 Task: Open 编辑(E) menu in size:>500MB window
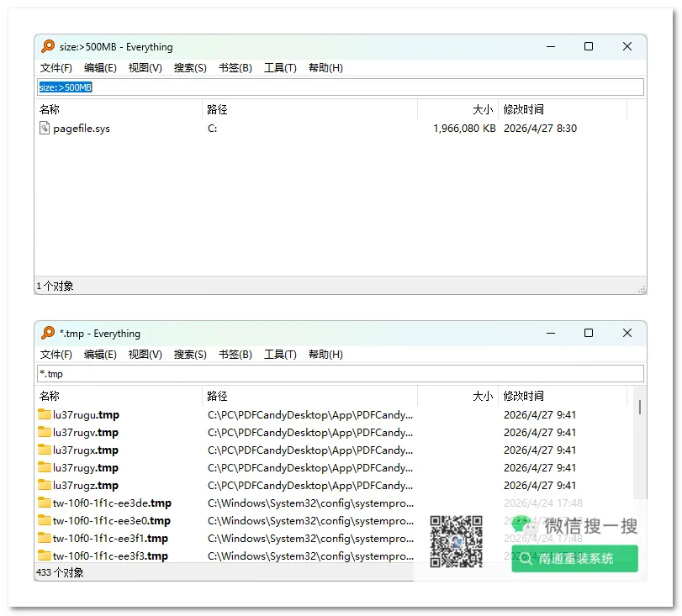[x=100, y=68]
